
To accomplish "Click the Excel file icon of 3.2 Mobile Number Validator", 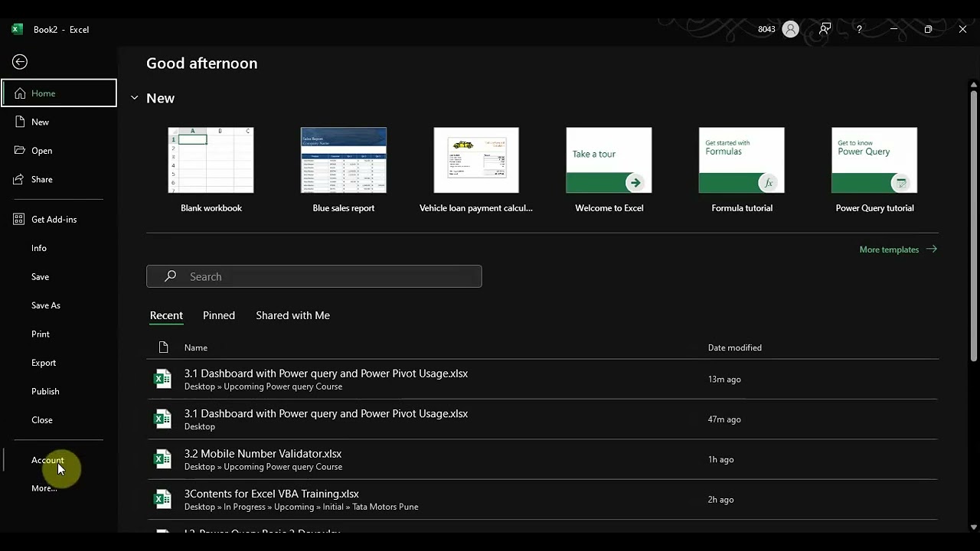I will coord(162,459).
